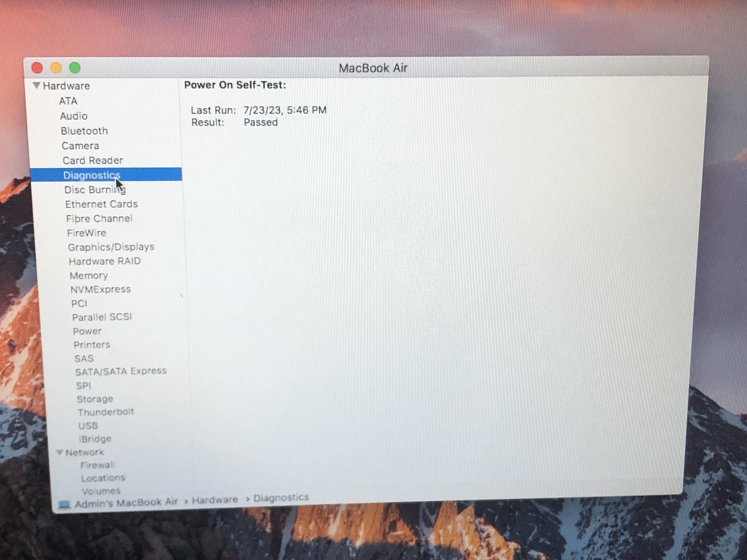Open Graphics/Displays section
The width and height of the screenshot is (747, 560).
tap(111, 247)
